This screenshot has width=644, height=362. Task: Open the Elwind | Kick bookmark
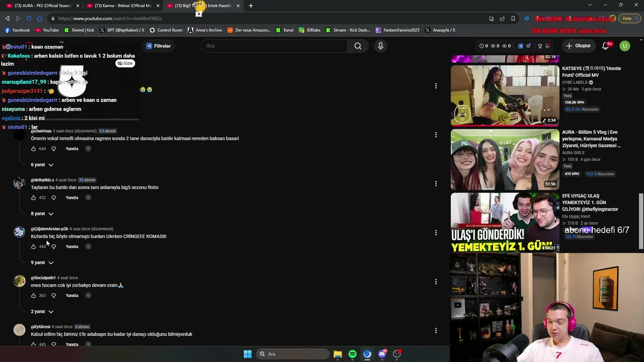(x=79, y=30)
